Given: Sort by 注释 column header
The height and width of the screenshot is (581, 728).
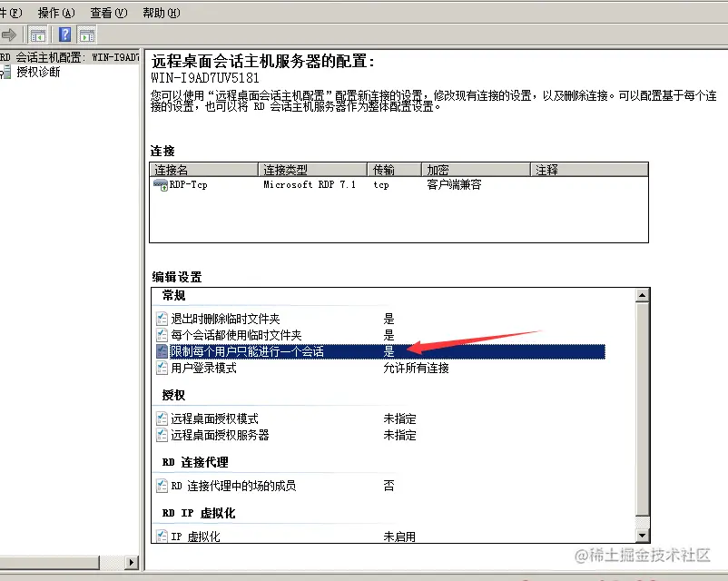Looking at the screenshot, I should (x=589, y=170).
